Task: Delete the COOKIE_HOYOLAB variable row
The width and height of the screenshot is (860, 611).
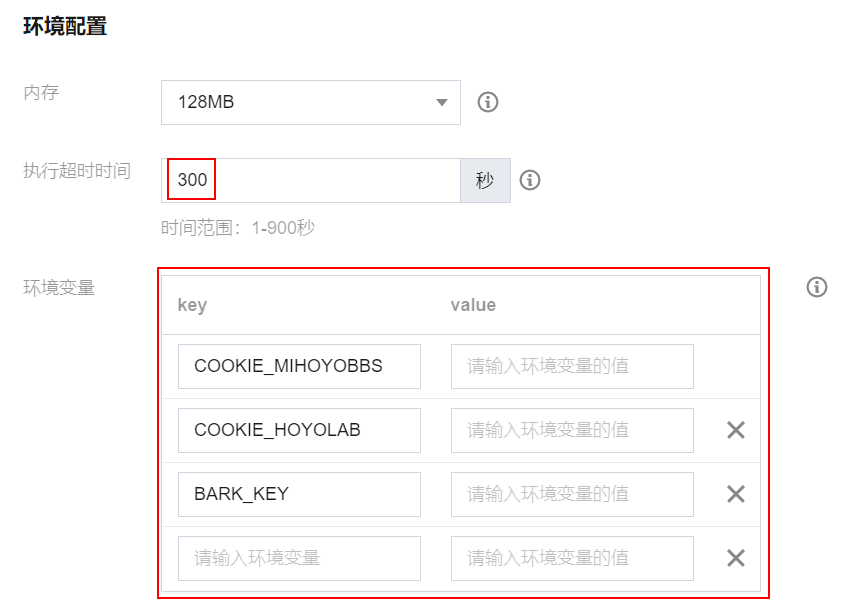Action: click(735, 430)
